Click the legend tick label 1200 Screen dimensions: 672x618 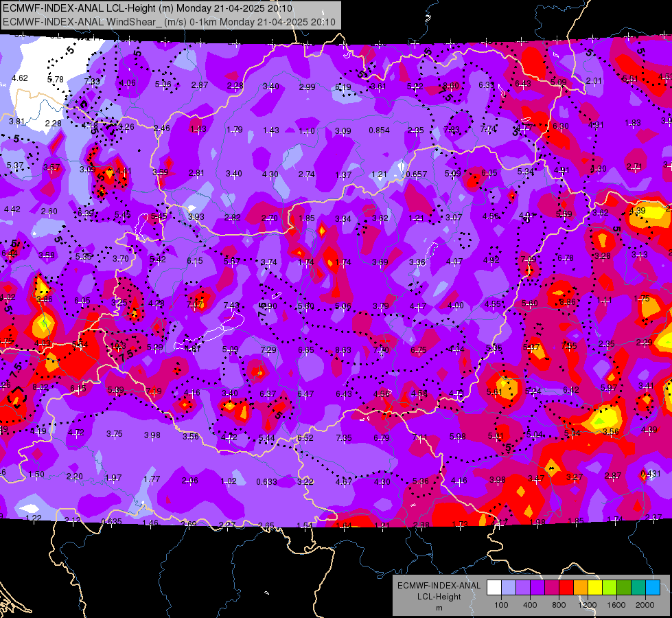[x=588, y=605]
